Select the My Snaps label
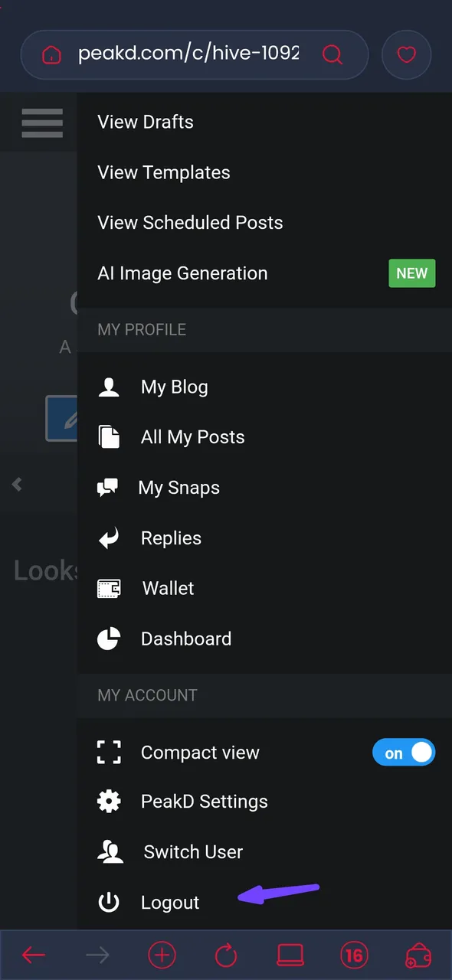 179,488
